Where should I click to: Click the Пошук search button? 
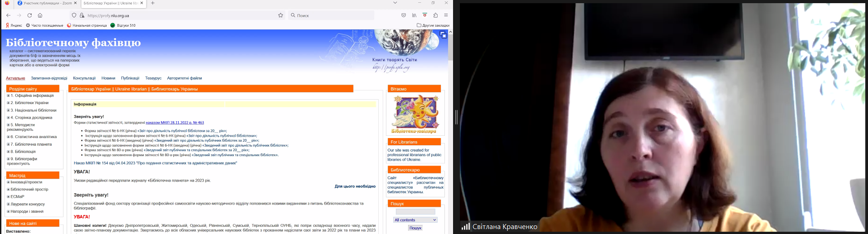point(415,228)
